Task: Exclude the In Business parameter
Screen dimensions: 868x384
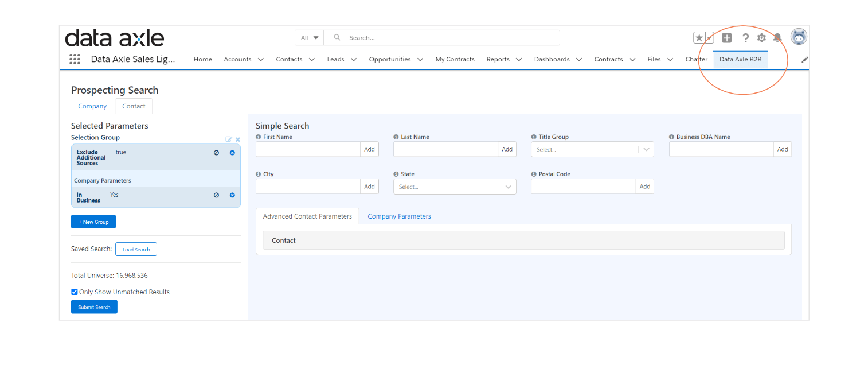Action: (216, 195)
